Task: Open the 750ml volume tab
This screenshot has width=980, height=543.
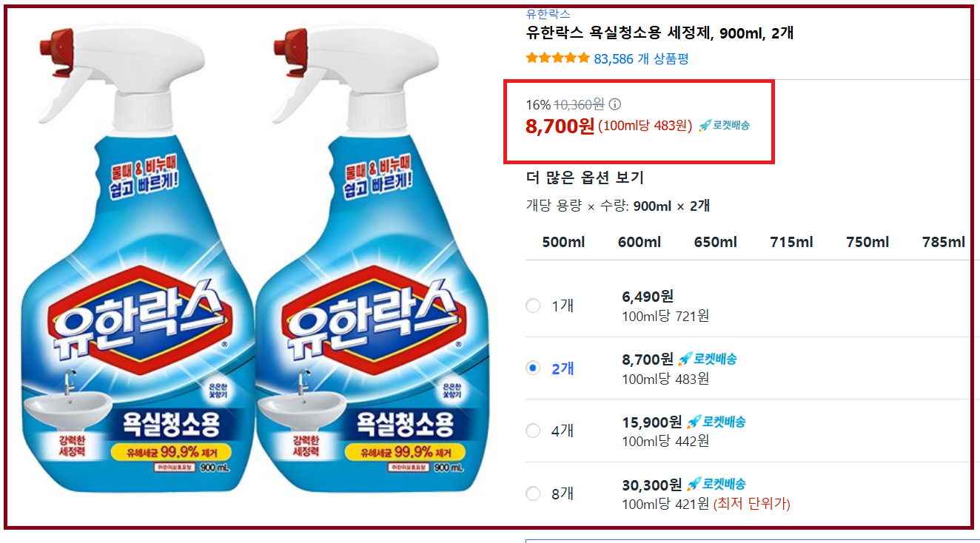Action: (x=867, y=242)
